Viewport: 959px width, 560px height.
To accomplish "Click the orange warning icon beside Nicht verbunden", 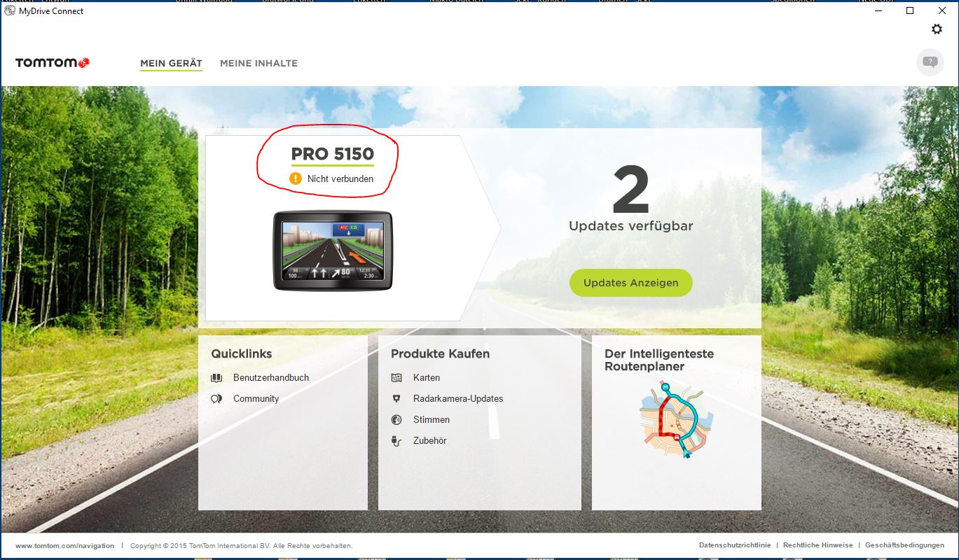I will (296, 178).
